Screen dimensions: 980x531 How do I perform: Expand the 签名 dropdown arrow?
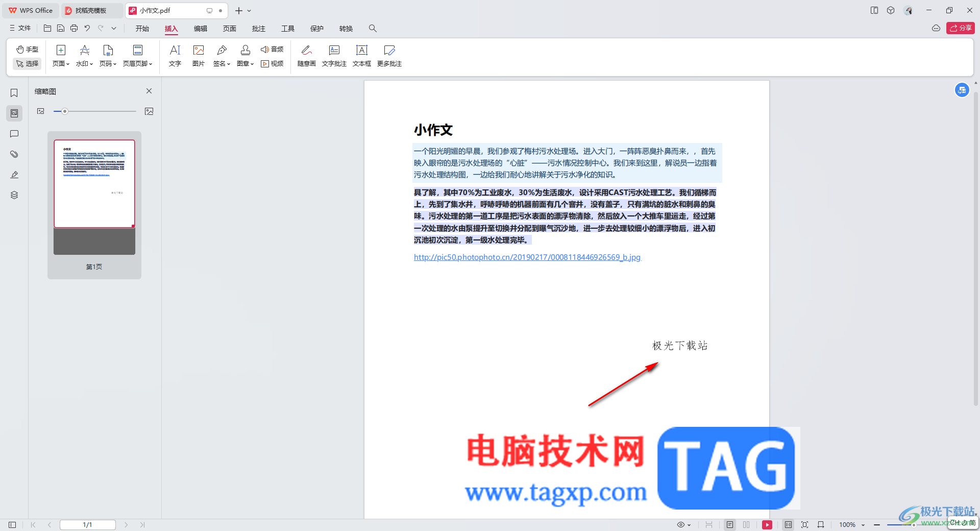229,64
